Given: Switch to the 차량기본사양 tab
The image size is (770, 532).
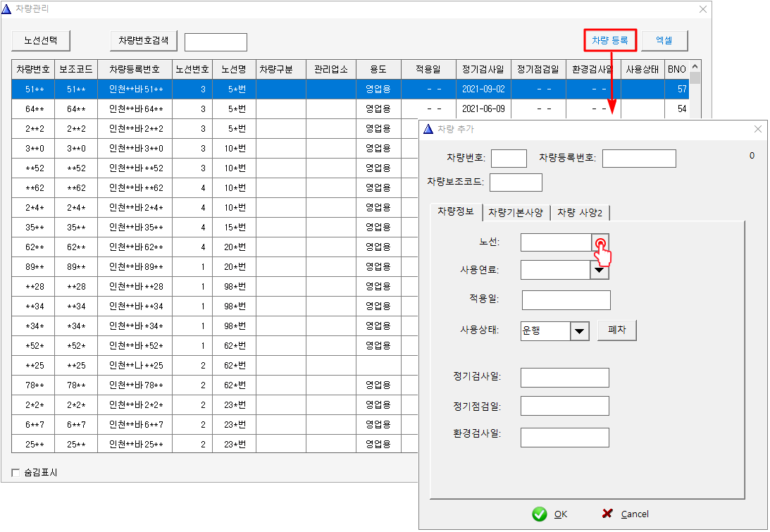Looking at the screenshot, I should tap(516, 213).
